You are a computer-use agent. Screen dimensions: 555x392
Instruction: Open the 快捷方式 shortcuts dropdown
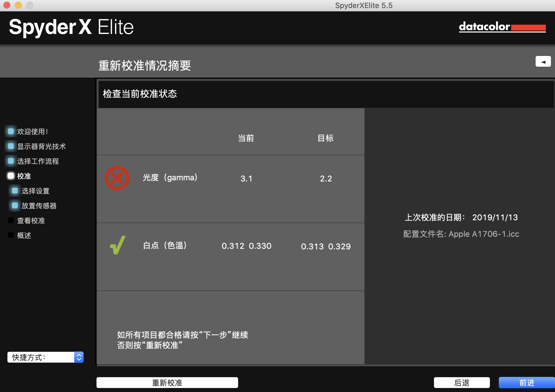point(41,357)
